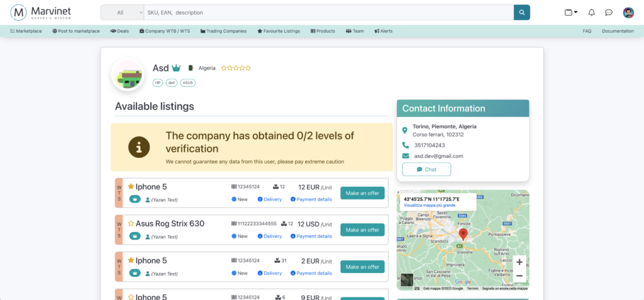The width and height of the screenshot is (644, 300).
Task: Open the chat messages icon in header
Action: [x=609, y=13]
